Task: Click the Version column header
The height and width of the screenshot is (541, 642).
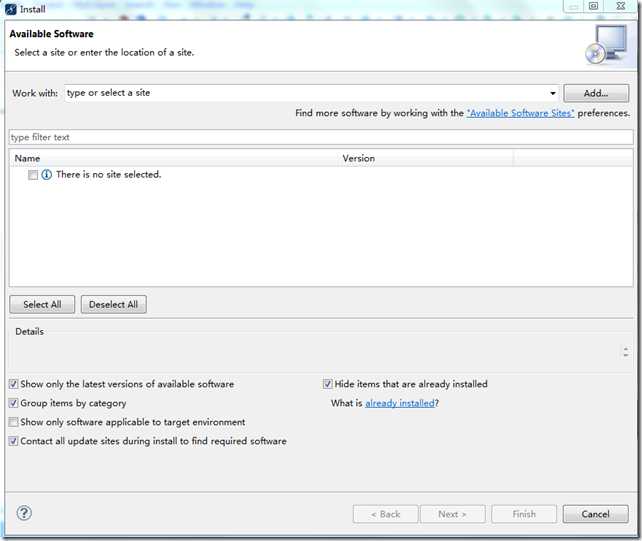Action: coord(426,158)
